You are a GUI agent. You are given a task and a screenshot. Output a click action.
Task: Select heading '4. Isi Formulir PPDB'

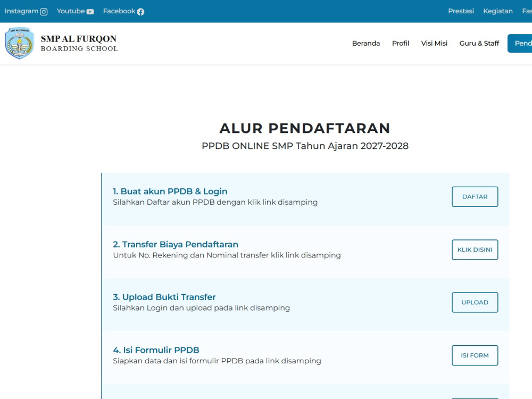[x=156, y=350]
